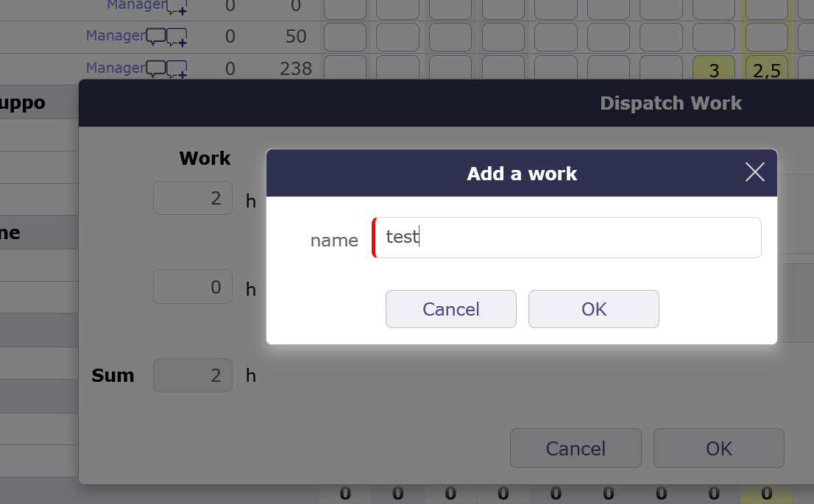Viewport: 814px width, 504px height.
Task: Select the yellow cell containing 3
Action: 714,71
